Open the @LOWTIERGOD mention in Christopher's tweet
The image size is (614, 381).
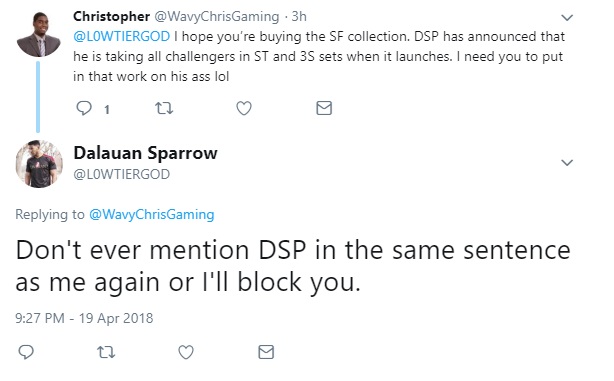point(122,36)
